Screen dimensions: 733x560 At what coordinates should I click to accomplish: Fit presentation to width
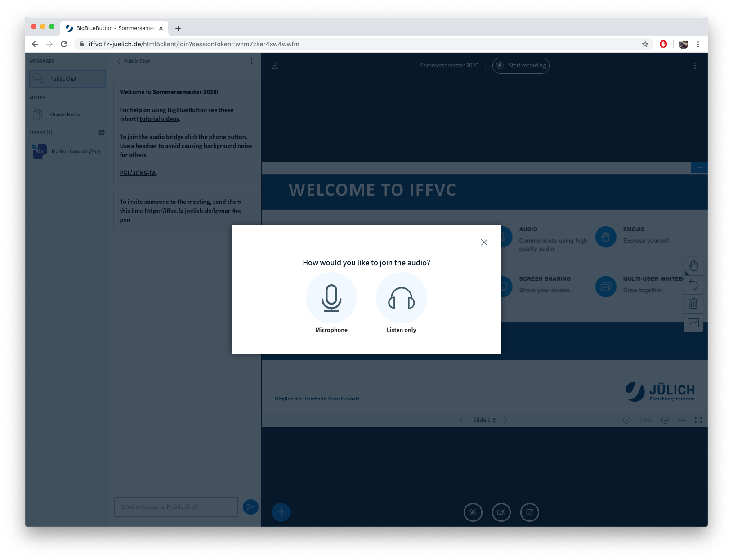pos(682,420)
